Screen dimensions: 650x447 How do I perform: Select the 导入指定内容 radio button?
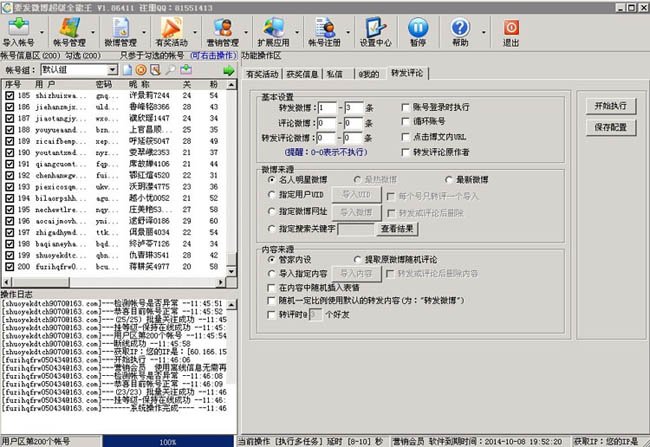click(272, 274)
